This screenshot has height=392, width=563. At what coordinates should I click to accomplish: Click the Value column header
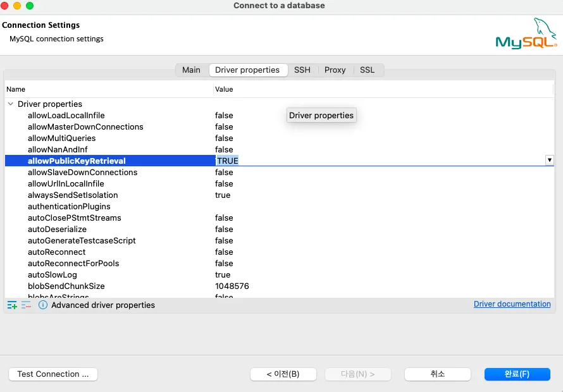point(225,89)
